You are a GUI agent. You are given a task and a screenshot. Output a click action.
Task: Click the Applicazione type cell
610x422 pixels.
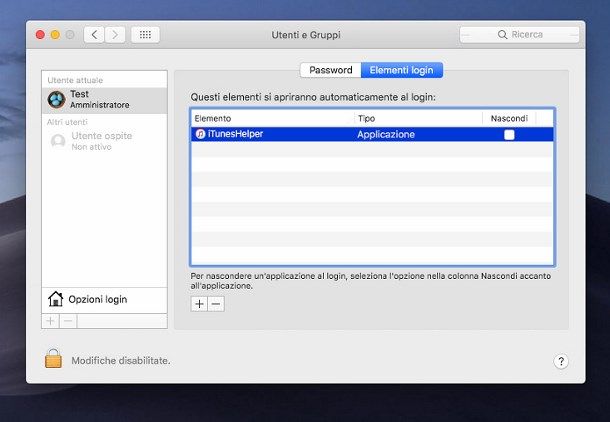(386, 135)
